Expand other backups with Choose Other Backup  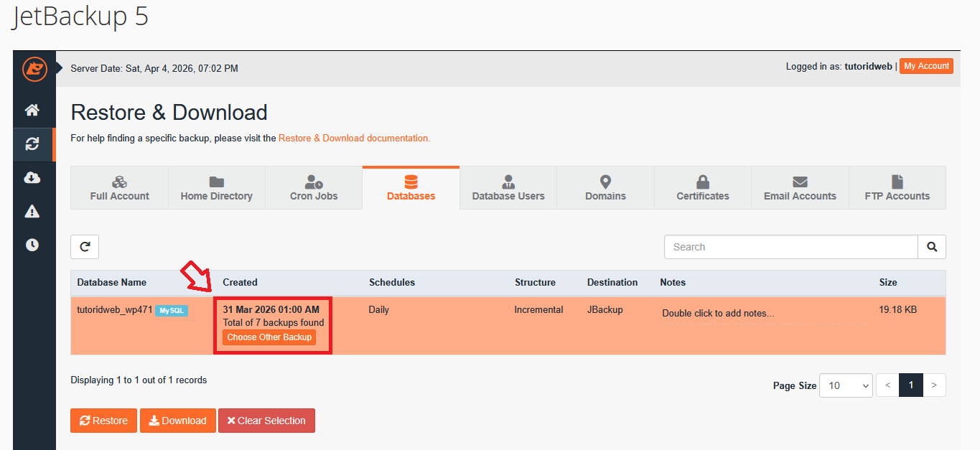click(269, 337)
